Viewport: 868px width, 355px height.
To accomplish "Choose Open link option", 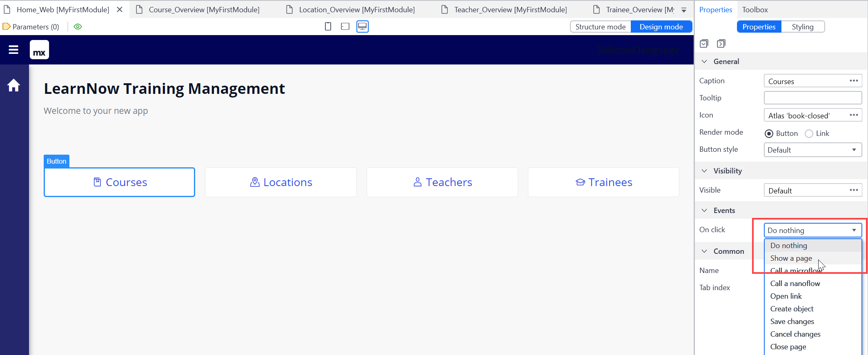I will pos(812,296).
